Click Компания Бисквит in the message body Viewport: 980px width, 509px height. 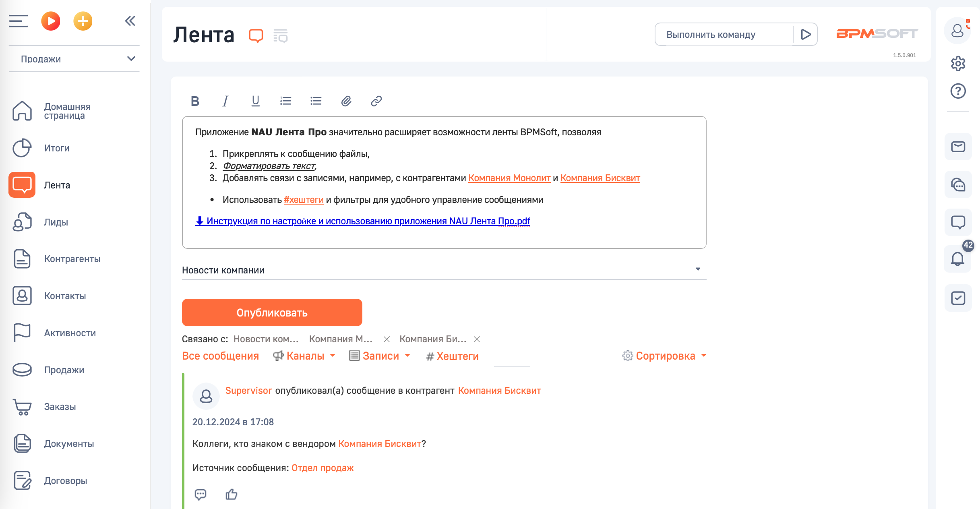[x=380, y=444]
